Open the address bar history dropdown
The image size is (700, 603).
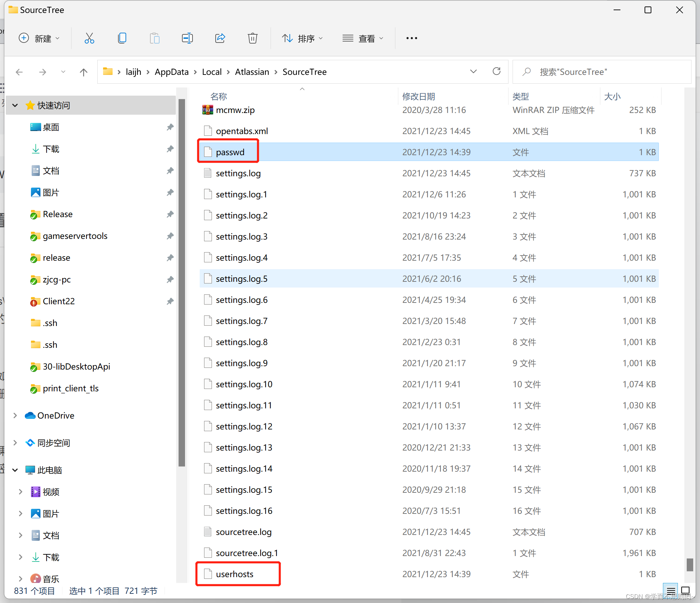point(473,71)
